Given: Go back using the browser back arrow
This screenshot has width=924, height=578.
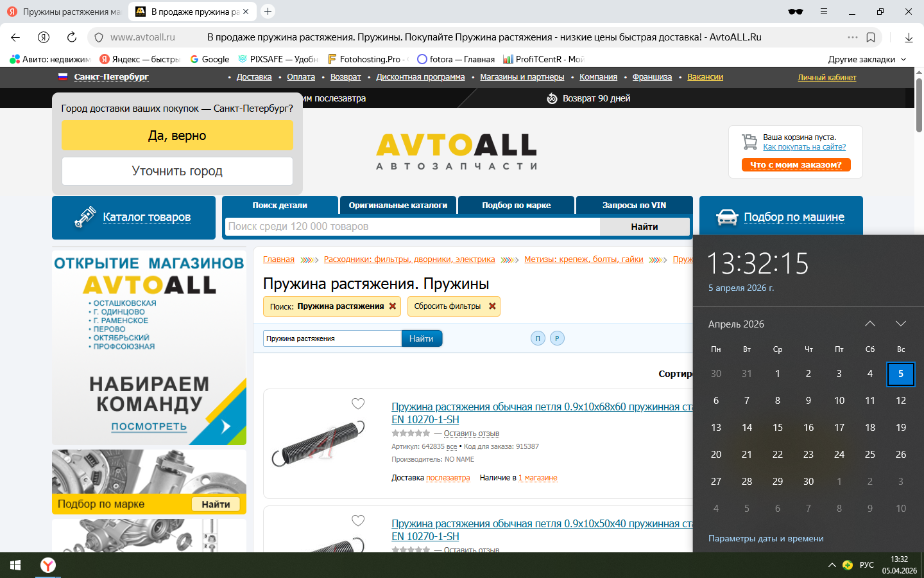Looking at the screenshot, I should pos(15,37).
